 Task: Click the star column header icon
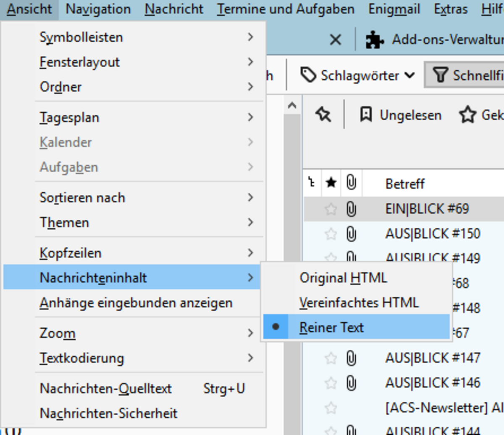click(331, 183)
